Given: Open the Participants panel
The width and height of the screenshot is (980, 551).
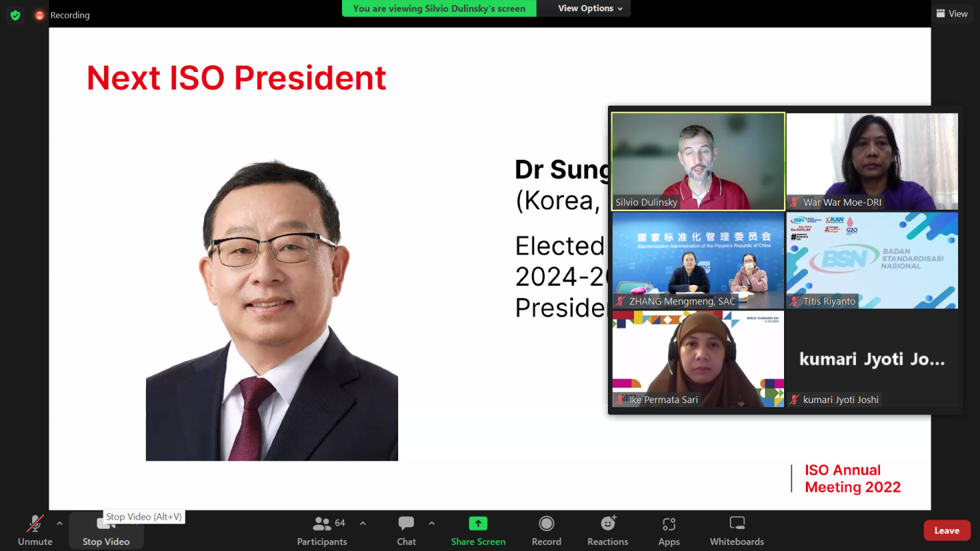Looking at the screenshot, I should point(322,530).
